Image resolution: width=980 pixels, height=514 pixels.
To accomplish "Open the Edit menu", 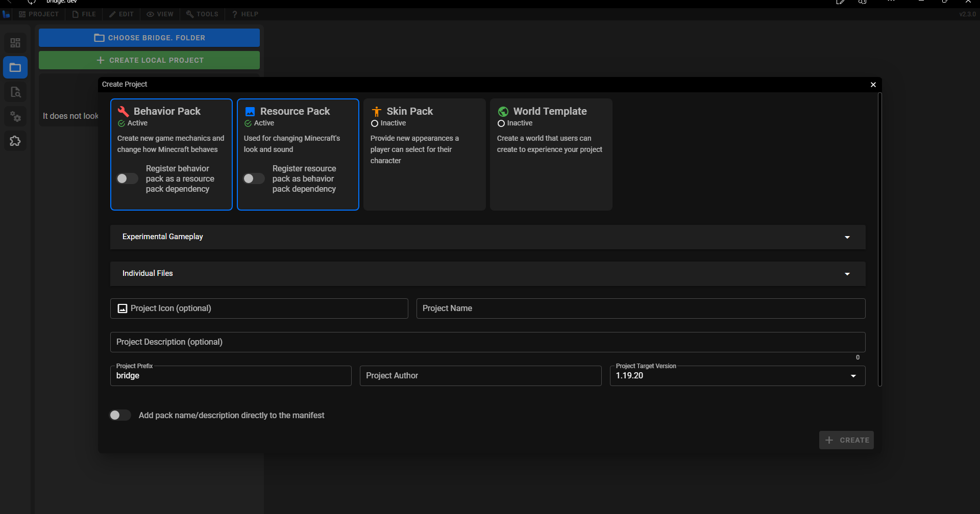I will pyautogui.click(x=121, y=14).
